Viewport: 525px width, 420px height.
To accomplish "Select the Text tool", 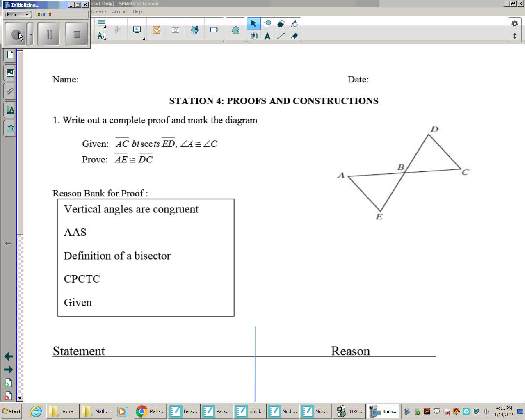I will 267,36.
